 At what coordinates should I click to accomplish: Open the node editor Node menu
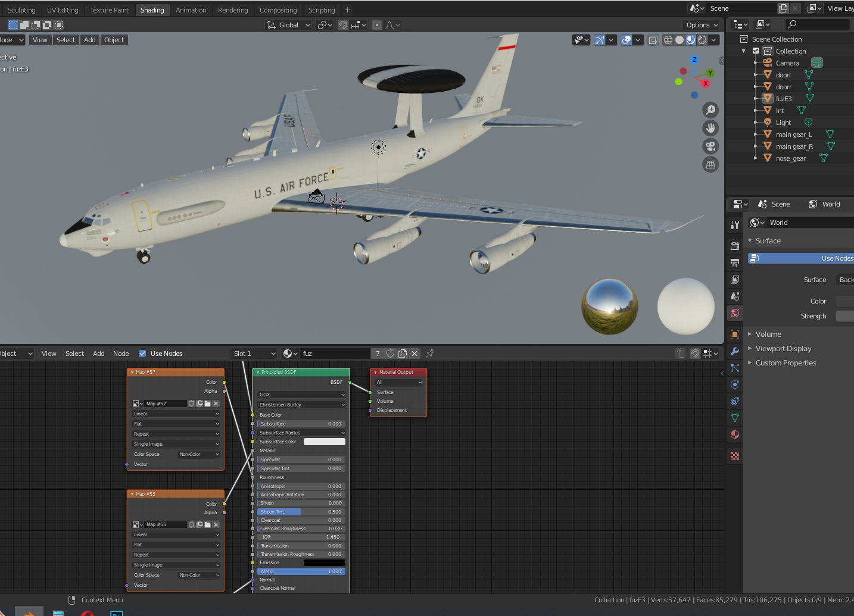pos(121,354)
